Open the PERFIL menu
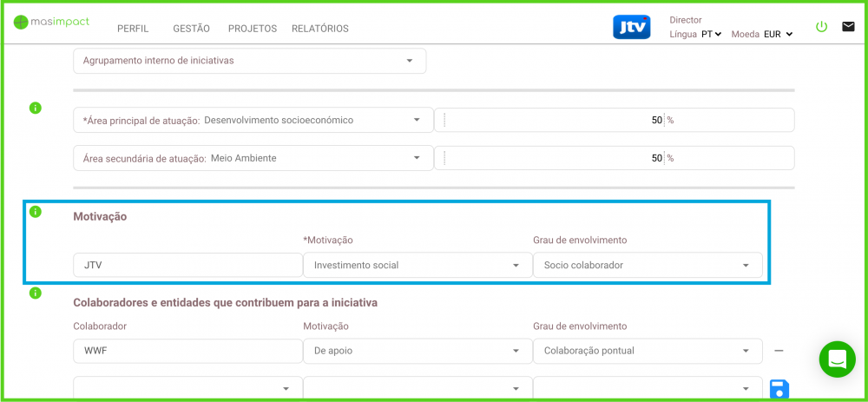868x402 pixels. tap(133, 29)
